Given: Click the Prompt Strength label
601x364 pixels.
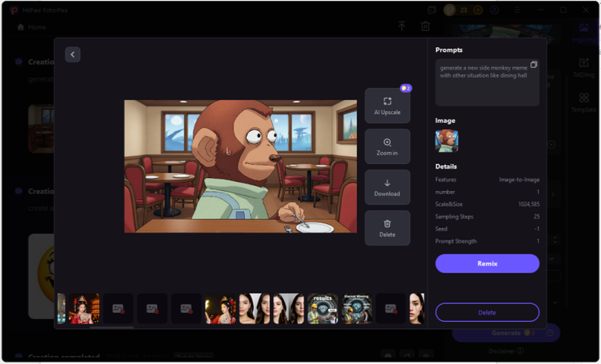Looking at the screenshot, I should tap(455, 241).
